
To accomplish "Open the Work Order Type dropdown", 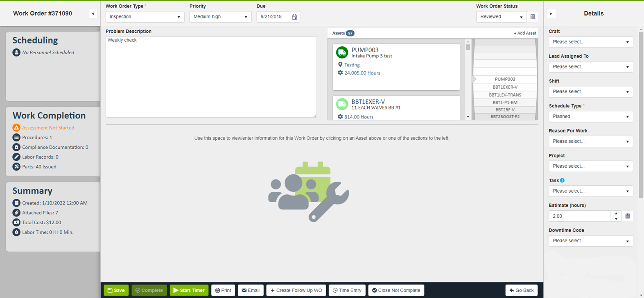I will tap(145, 17).
